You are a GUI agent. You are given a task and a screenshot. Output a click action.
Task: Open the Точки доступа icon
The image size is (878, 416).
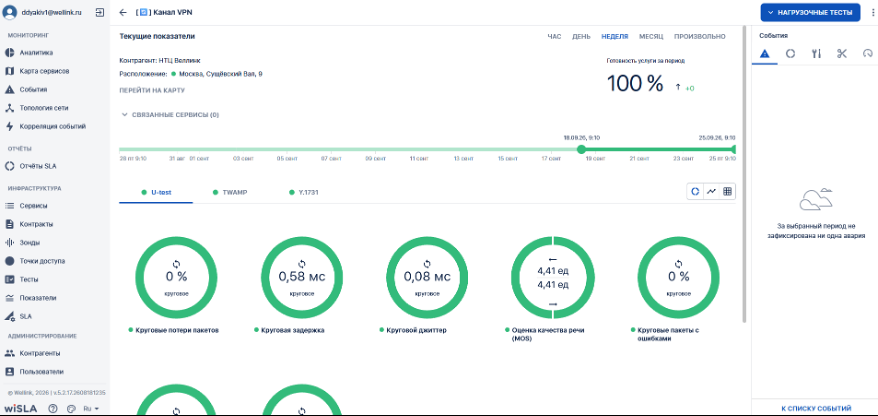9,261
